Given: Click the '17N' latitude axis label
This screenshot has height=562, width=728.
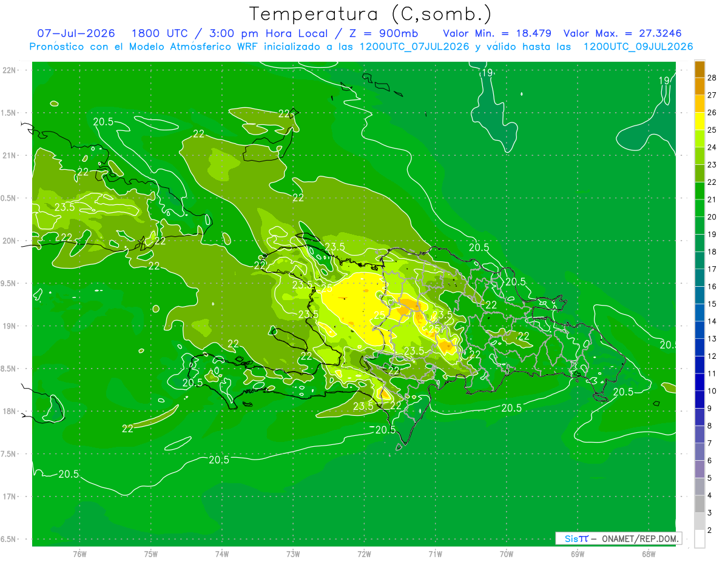Looking at the screenshot, I should pos(8,497).
